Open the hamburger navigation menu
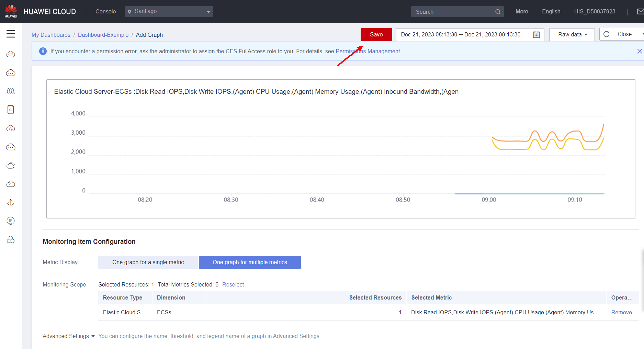The width and height of the screenshot is (644, 349). pyautogui.click(x=11, y=34)
